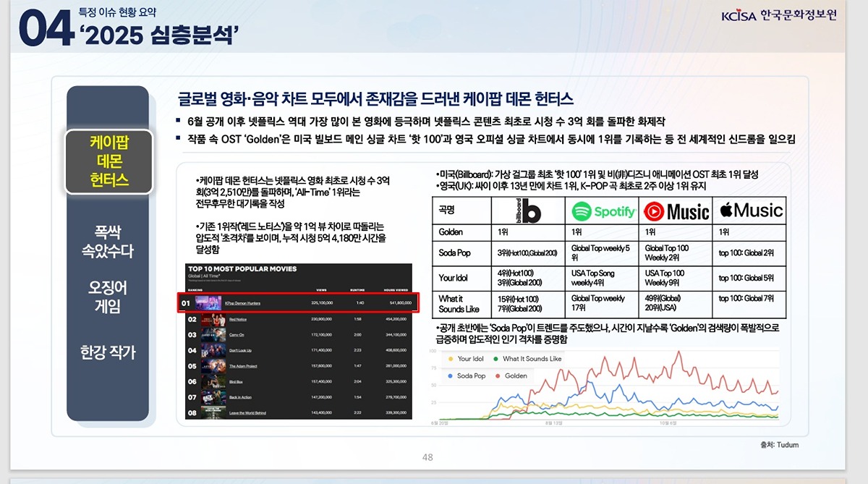The height and width of the screenshot is (484, 868).
Task: Click the Billboard logo in the table header
Action: (x=527, y=211)
